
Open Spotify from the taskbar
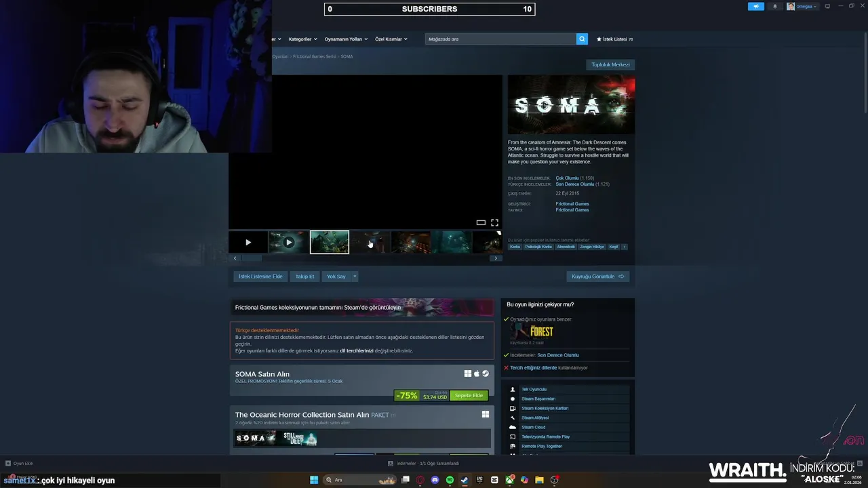(450, 480)
